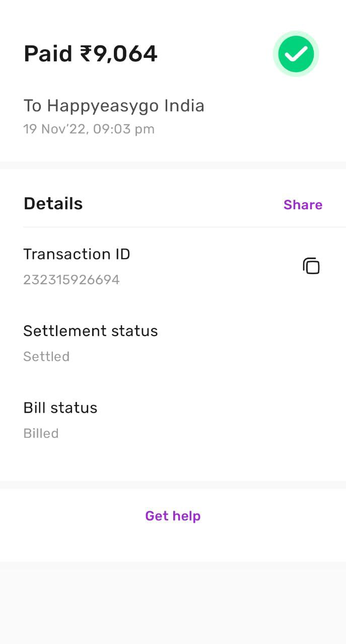Screen dimensions: 346x644
Task: Select the transaction number 232315926694
Action: point(72,280)
